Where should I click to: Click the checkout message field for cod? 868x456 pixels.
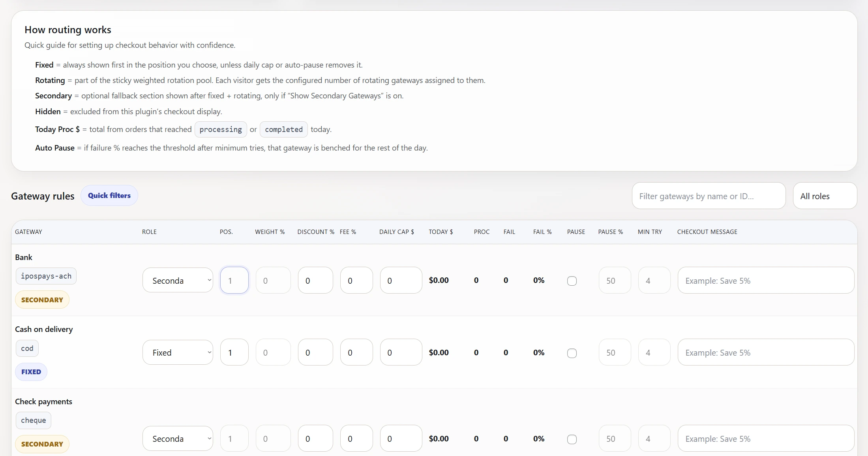pyautogui.click(x=765, y=352)
